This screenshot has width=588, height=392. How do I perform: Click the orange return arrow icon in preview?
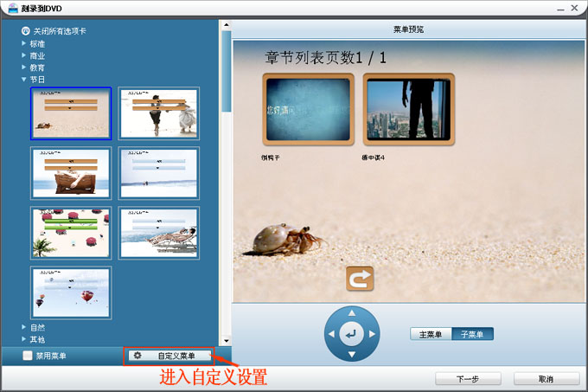coord(360,279)
